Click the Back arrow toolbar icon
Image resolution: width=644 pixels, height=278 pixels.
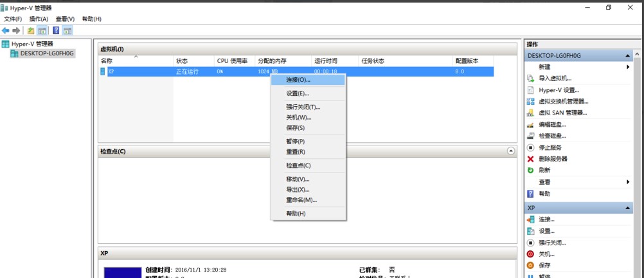click(6, 31)
